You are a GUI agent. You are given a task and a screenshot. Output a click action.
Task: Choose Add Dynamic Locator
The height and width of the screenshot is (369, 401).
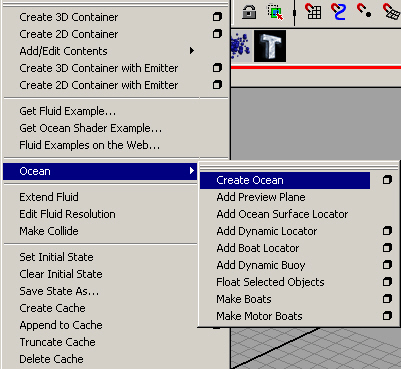[x=267, y=231]
